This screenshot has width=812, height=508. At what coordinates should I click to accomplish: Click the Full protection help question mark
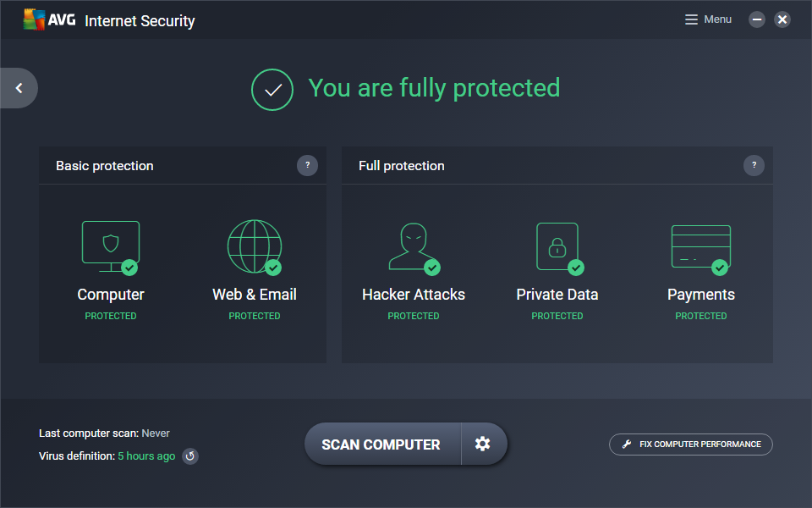754,165
